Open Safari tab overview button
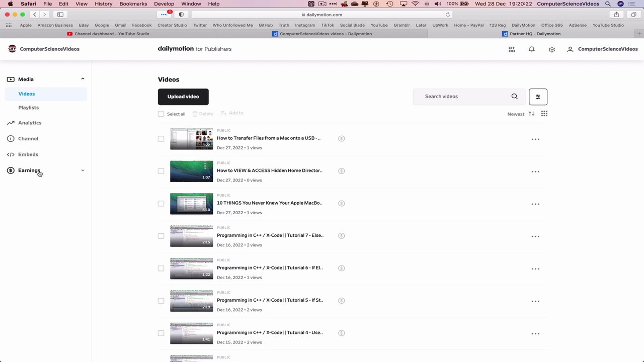 pyautogui.click(x=633, y=15)
